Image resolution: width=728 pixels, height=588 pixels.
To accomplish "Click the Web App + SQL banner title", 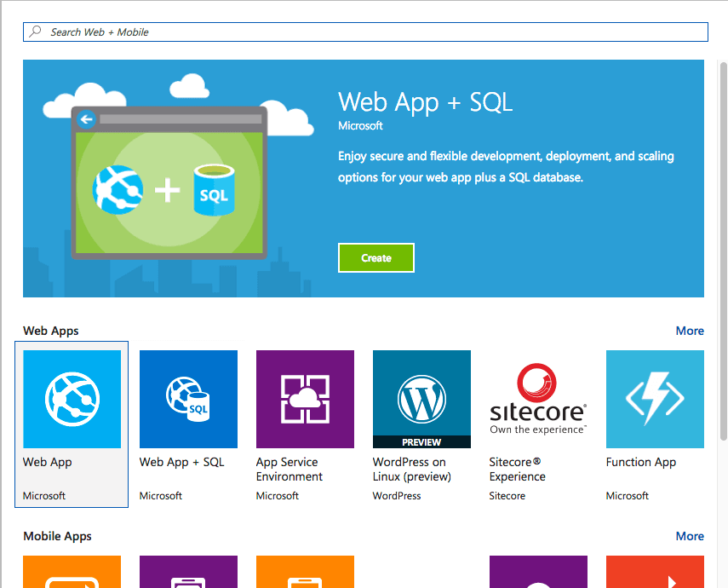I will click(425, 102).
